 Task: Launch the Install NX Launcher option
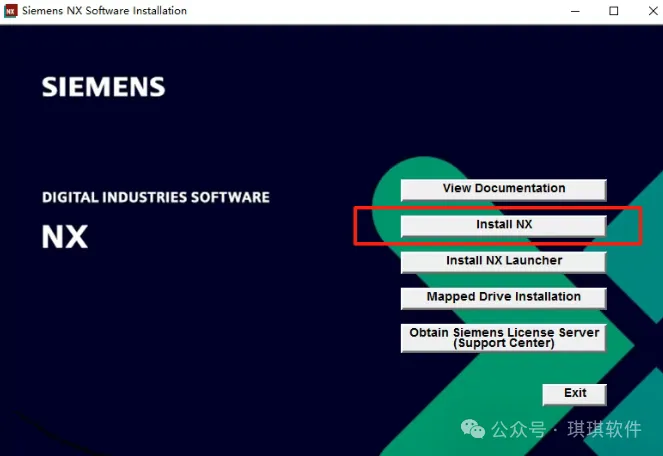(x=503, y=262)
